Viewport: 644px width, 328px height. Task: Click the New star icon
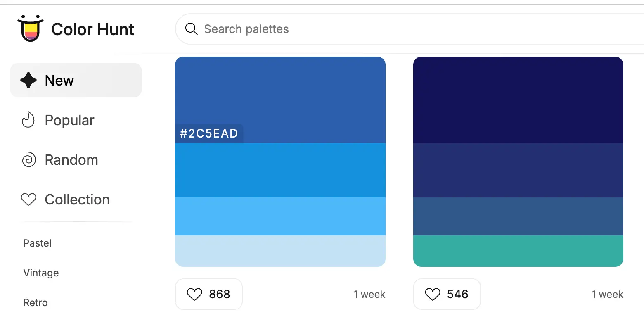[28, 80]
